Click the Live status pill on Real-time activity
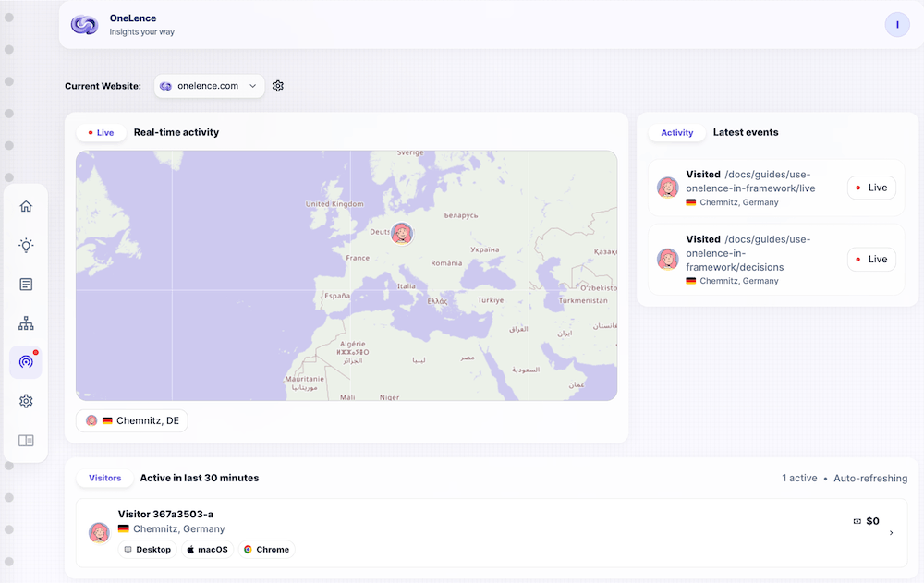 pyautogui.click(x=101, y=132)
